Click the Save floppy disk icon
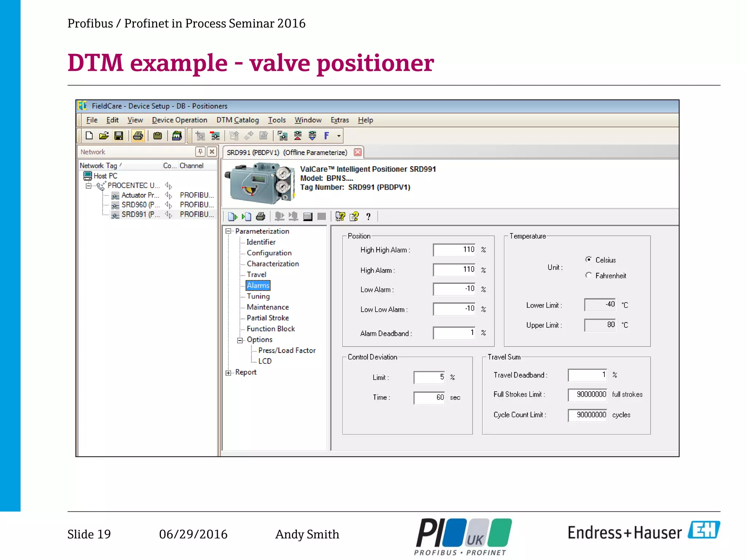Image resolution: width=747 pixels, height=560 pixels. 119,136
